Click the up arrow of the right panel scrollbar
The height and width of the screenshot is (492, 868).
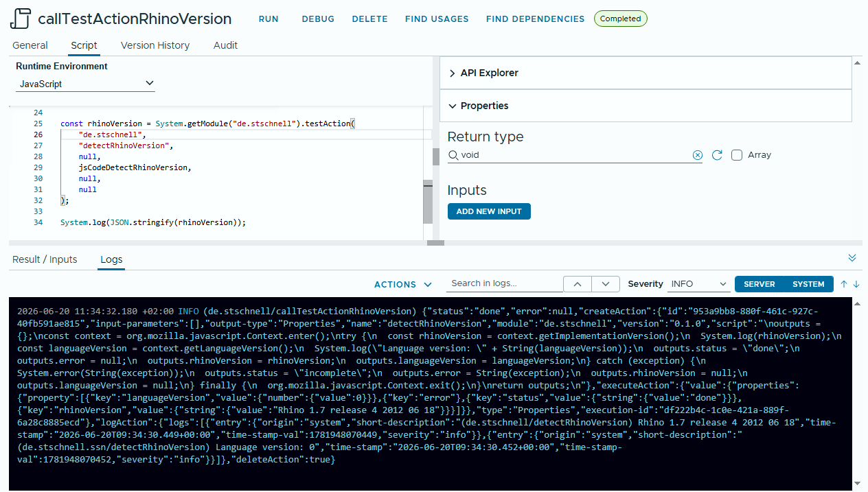click(x=857, y=62)
